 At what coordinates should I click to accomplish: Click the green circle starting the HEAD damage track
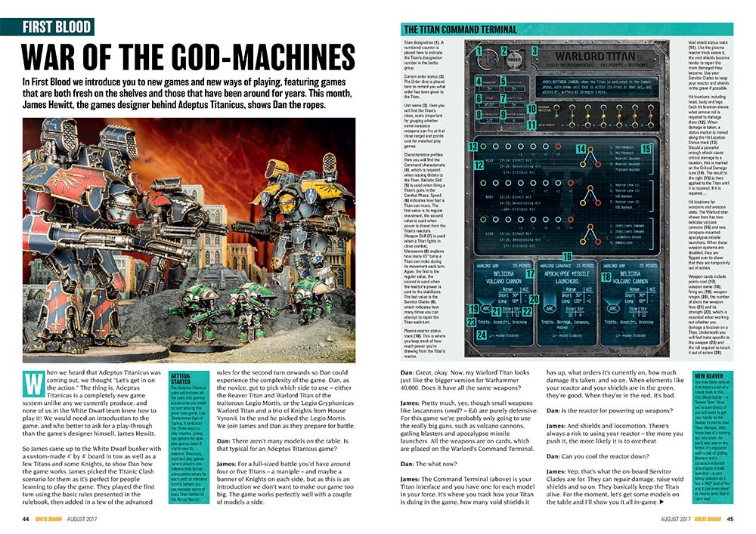coord(483,146)
